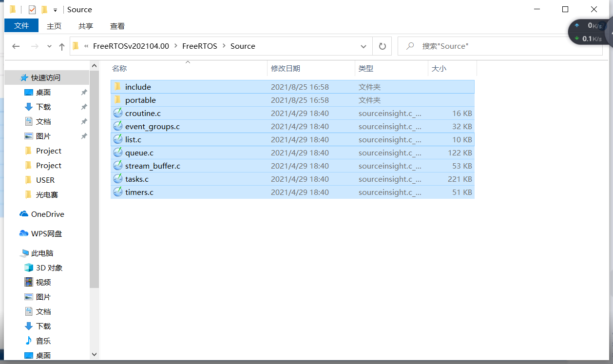The height and width of the screenshot is (364, 613).
Task: Click the OneDrive cloud icon
Action: 24,214
